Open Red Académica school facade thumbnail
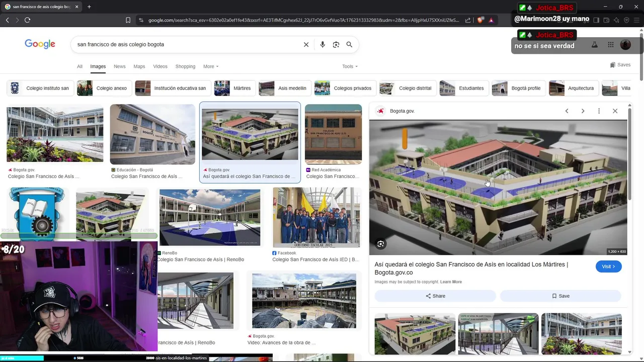 [x=333, y=134]
